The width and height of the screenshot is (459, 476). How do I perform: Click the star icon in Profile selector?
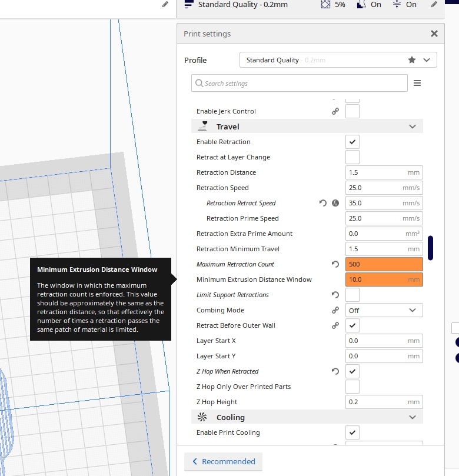pyautogui.click(x=412, y=60)
